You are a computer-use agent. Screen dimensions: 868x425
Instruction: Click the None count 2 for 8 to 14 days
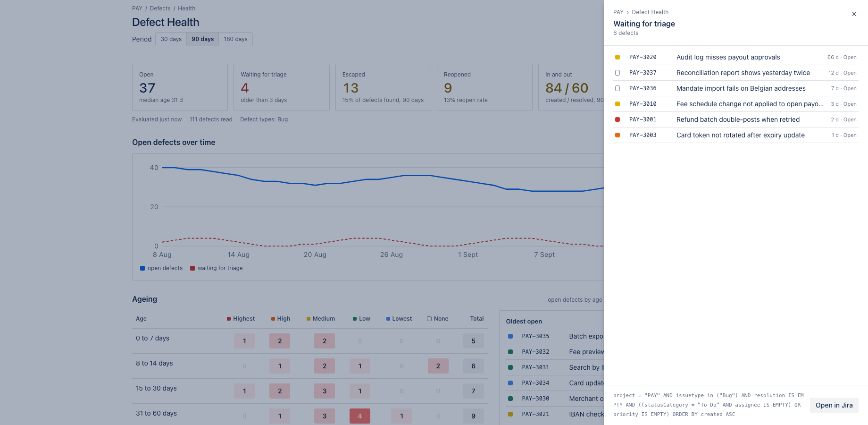438,366
